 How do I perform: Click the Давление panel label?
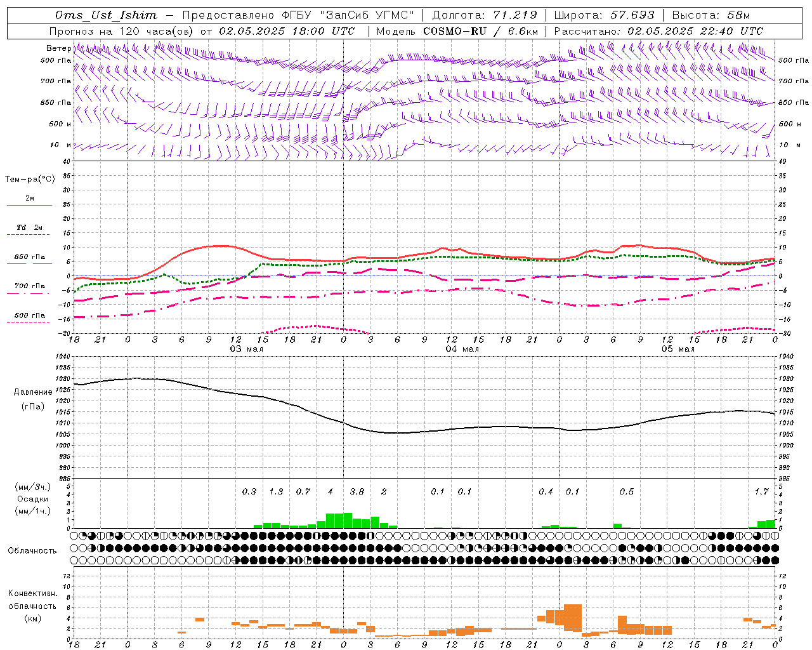(33, 392)
